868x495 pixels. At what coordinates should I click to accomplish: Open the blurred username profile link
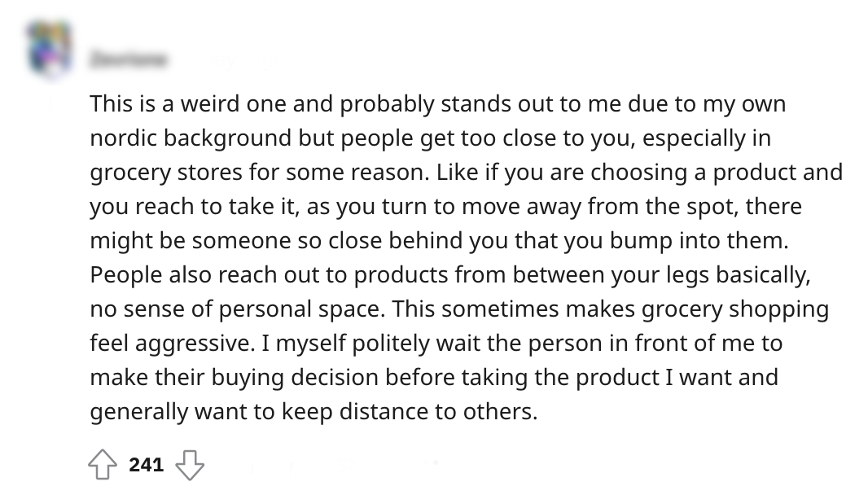(x=129, y=59)
